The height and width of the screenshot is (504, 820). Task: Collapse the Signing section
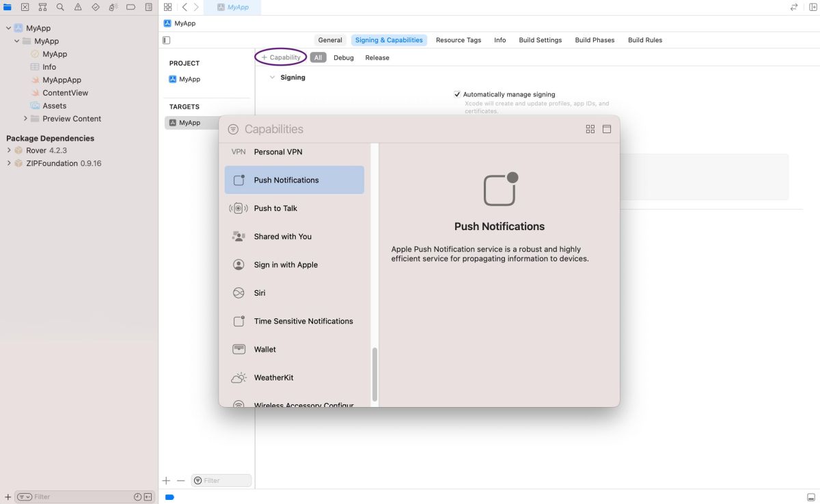(x=272, y=78)
